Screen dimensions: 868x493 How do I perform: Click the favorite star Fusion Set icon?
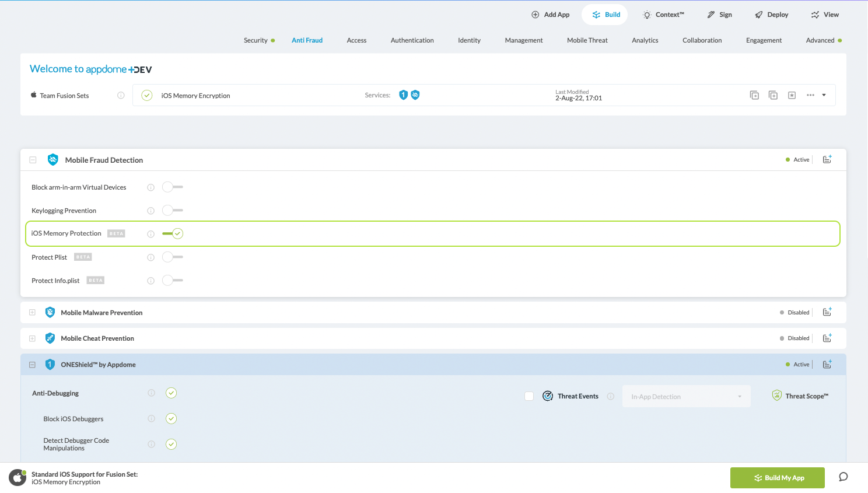tap(792, 95)
